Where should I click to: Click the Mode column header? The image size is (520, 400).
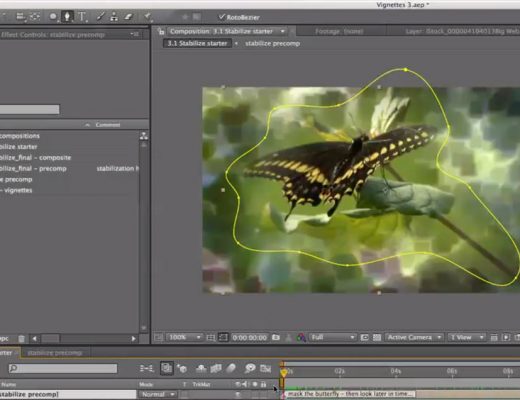click(146, 384)
